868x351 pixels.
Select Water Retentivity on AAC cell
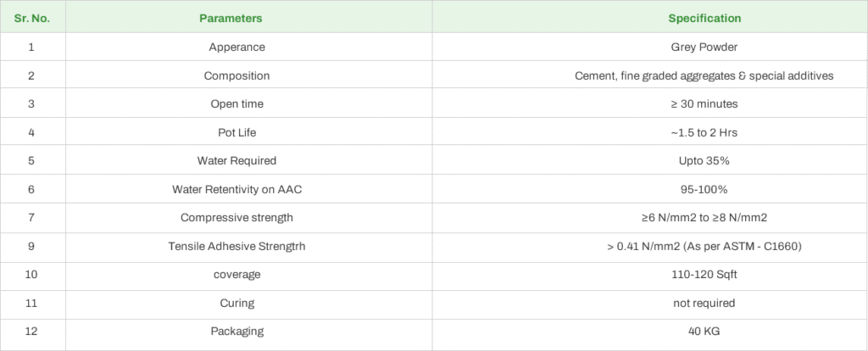(236, 189)
